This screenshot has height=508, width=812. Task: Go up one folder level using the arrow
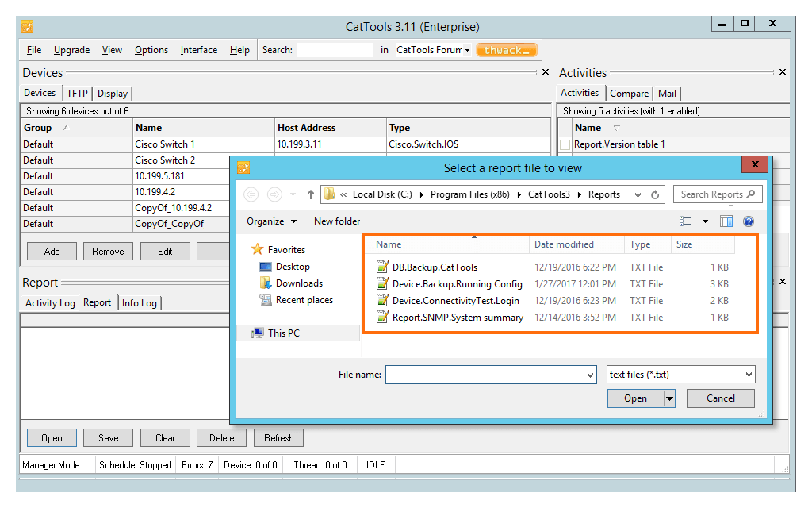[x=310, y=194]
